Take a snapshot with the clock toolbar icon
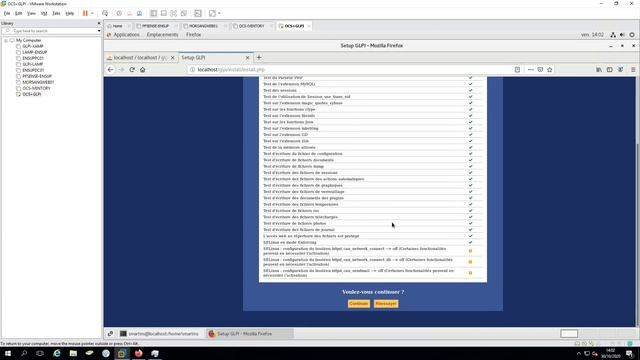The image size is (640, 360). coord(119,13)
